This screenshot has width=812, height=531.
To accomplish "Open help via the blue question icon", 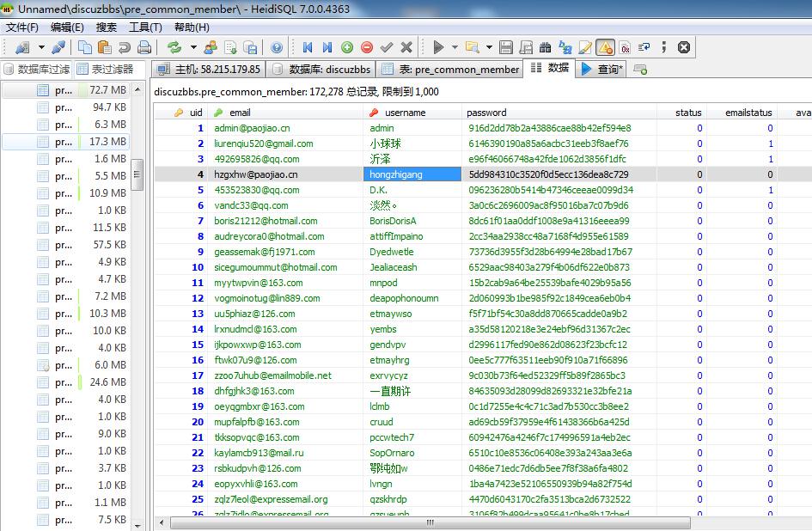I will pos(277,47).
